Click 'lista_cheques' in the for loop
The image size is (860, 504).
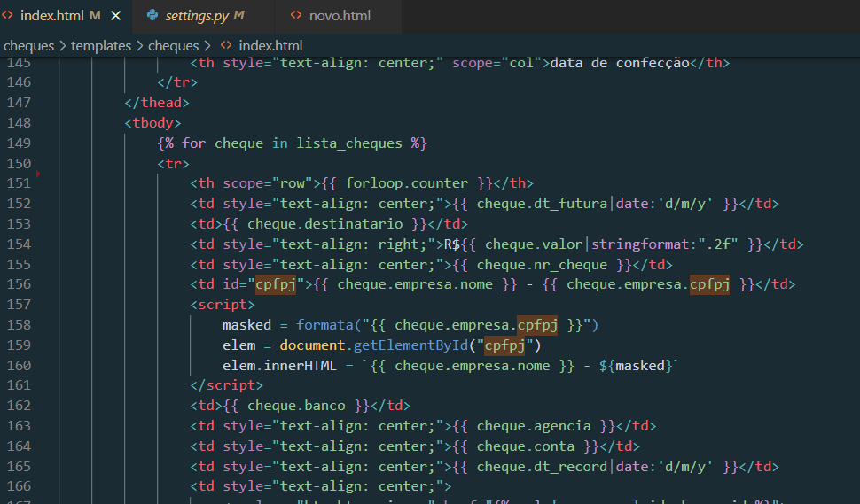pyautogui.click(x=349, y=143)
